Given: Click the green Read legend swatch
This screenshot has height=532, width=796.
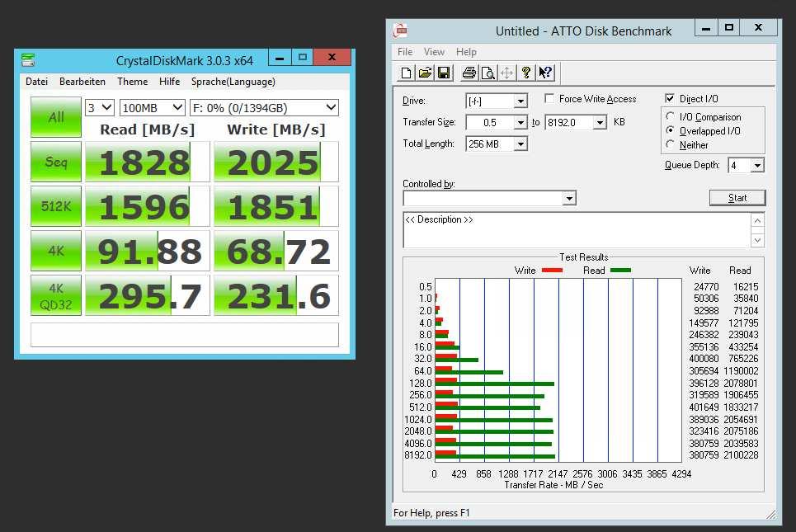Looking at the screenshot, I should (x=620, y=271).
